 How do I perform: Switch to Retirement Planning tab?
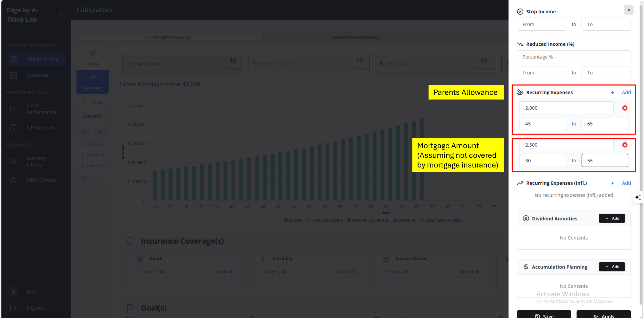pos(355,37)
